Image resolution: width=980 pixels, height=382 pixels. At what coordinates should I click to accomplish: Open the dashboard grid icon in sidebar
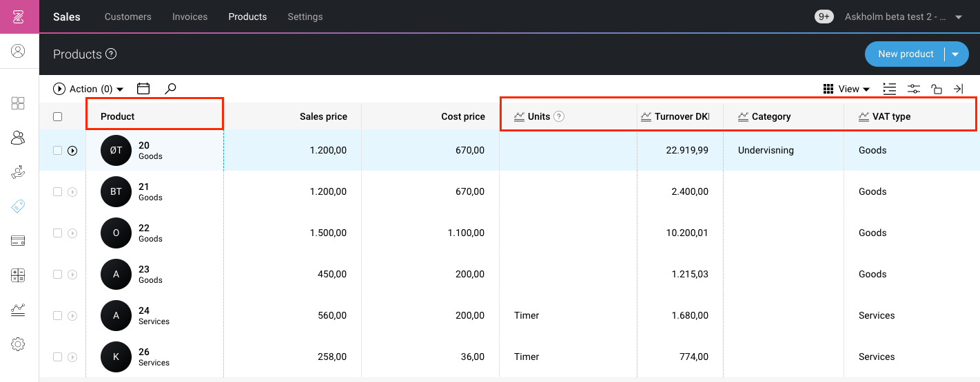coord(19,103)
